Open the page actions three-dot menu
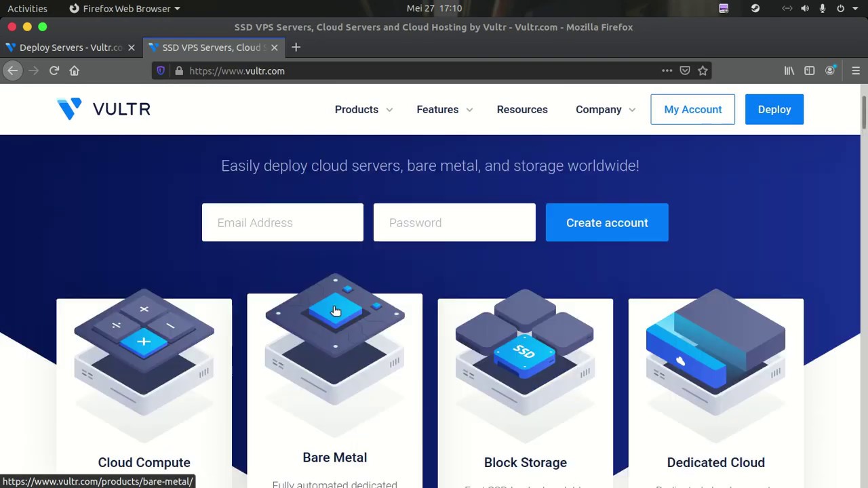868x488 pixels. click(x=667, y=70)
